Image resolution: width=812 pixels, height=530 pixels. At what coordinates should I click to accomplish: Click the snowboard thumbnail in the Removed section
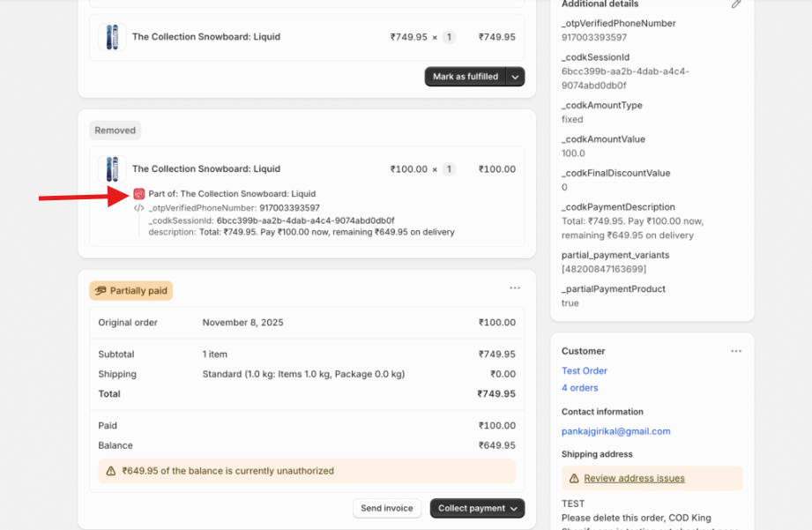[112, 169]
